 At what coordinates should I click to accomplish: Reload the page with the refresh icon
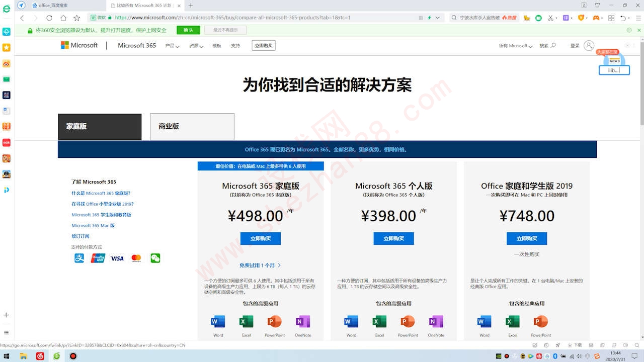pyautogui.click(x=49, y=18)
